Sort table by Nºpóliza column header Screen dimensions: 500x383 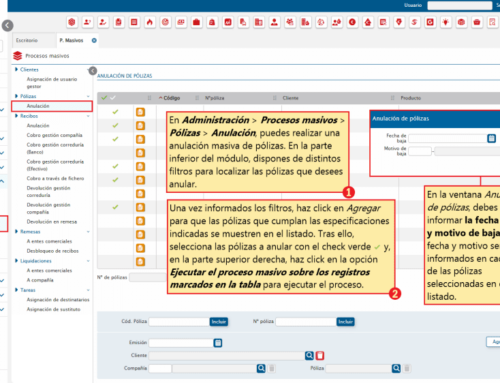[x=215, y=98]
